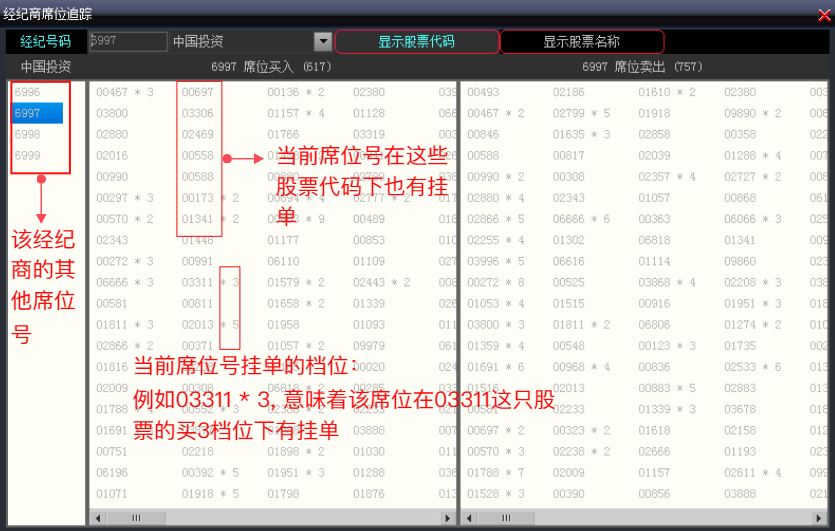The image size is (835, 531).
Task: Click the 中国投资 combo box text
Action: tap(240, 42)
